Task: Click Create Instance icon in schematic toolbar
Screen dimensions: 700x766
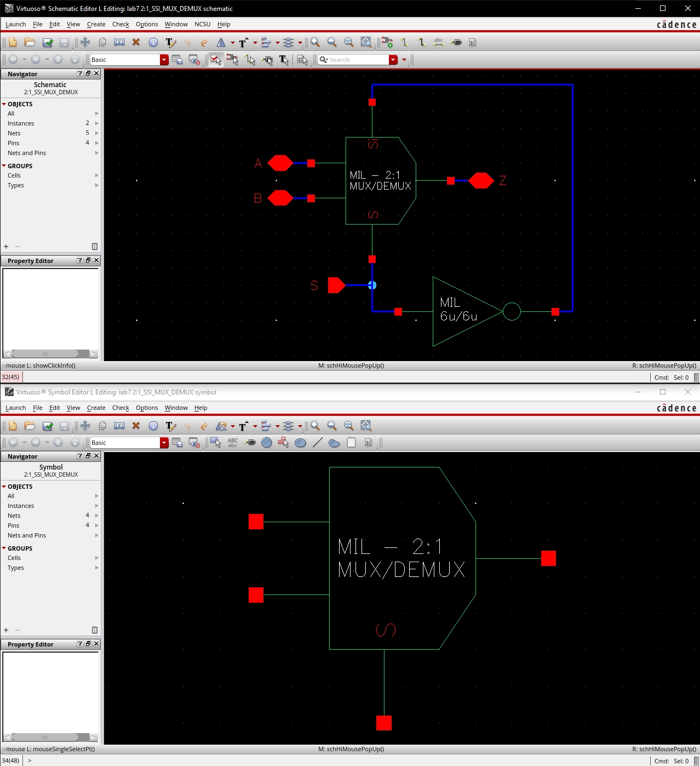Action: tap(387, 42)
